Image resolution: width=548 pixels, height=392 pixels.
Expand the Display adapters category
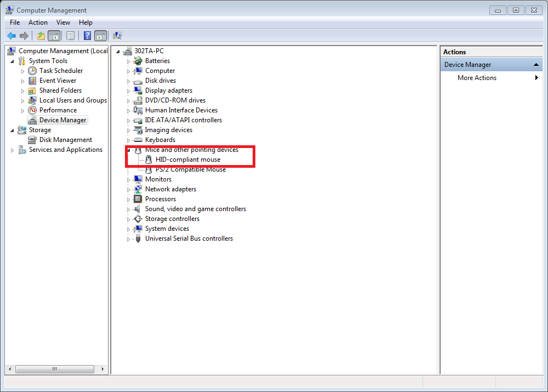129,91
